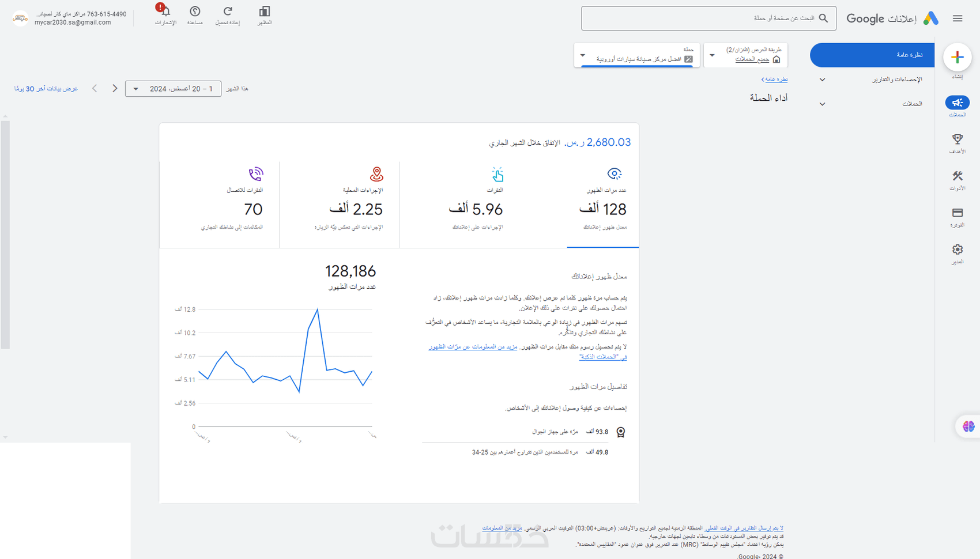Open Goals trophy in the sidebar
980x559 pixels.
coord(957,139)
